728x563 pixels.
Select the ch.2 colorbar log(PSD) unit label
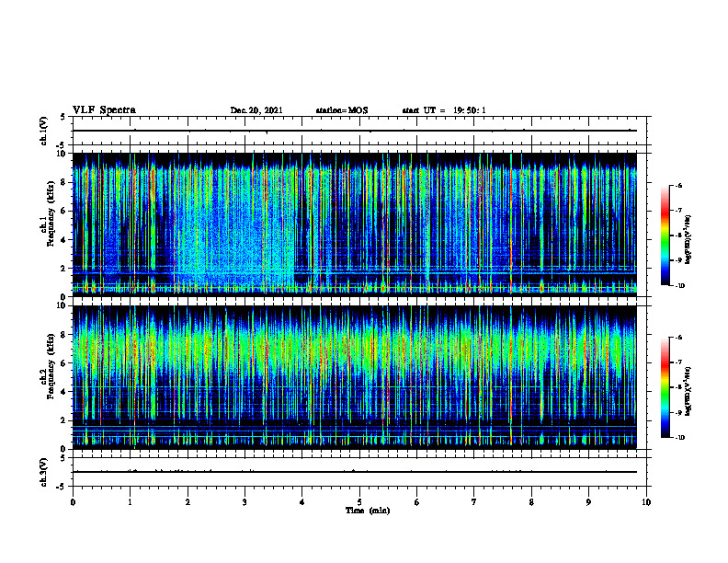point(688,391)
